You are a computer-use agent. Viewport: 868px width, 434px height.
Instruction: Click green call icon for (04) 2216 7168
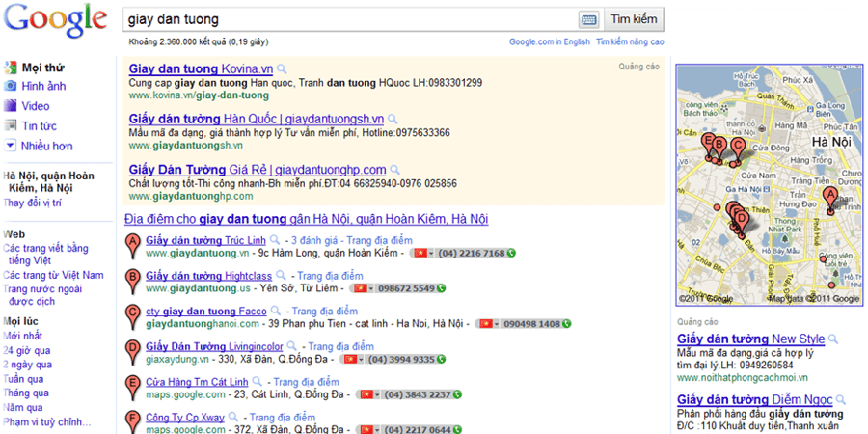511,253
